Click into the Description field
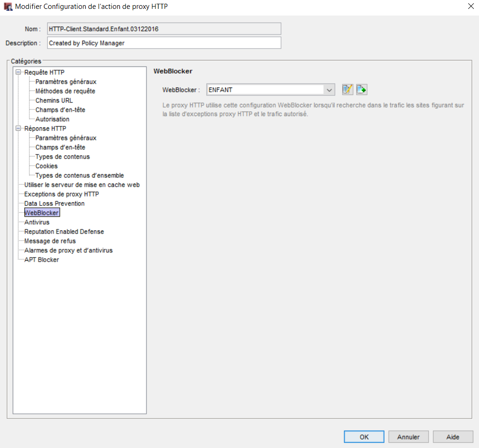This screenshot has height=448, width=479. coord(164,43)
